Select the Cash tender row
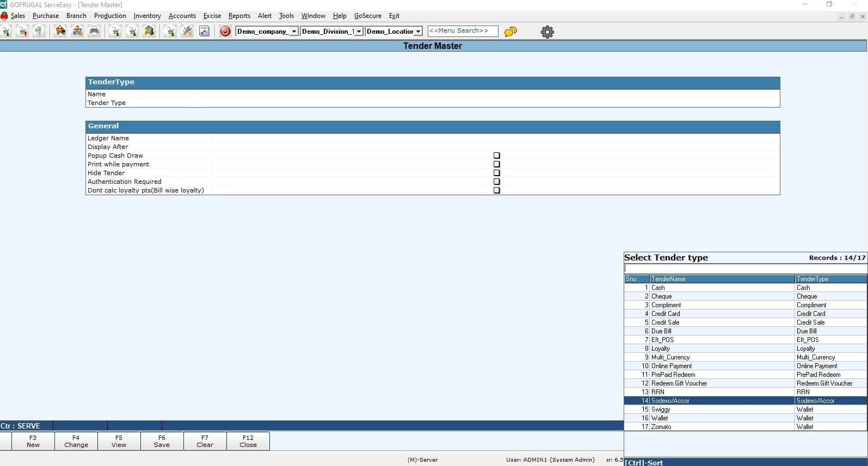This screenshot has width=868, height=466. point(746,288)
